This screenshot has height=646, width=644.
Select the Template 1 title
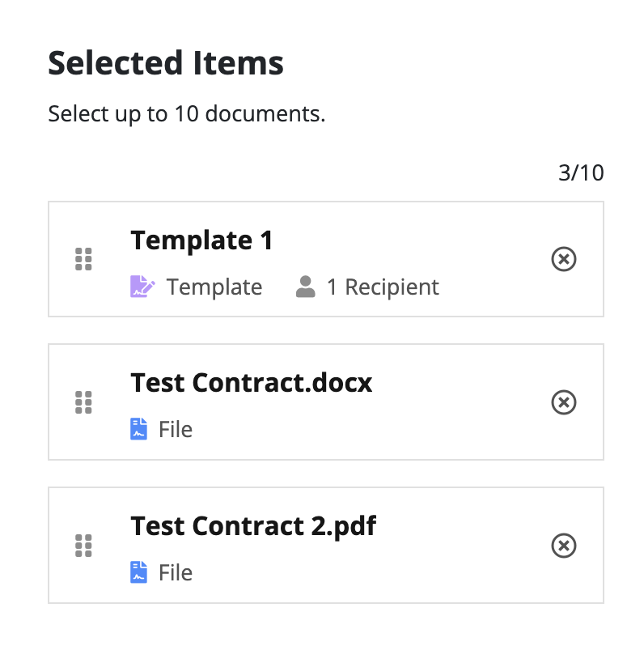tap(201, 240)
